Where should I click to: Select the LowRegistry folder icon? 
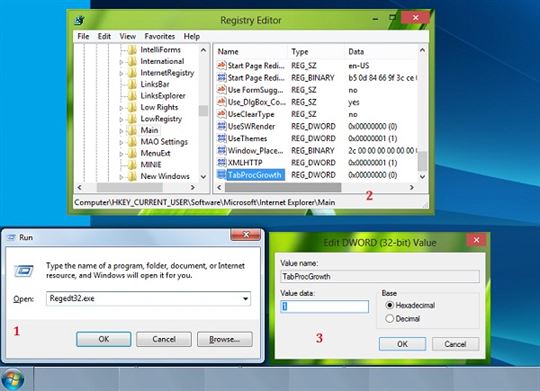click(132, 119)
